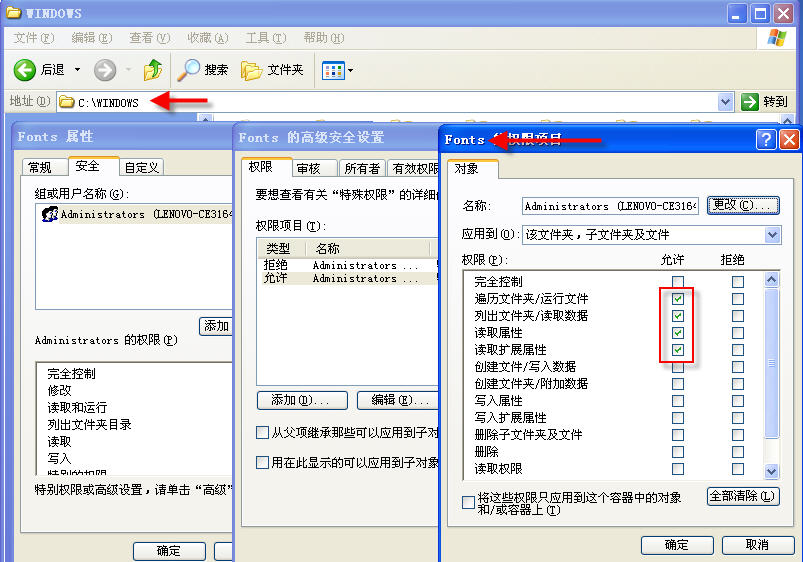Click the Windows flag logo
The image size is (803, 562).
coord(777,37)
